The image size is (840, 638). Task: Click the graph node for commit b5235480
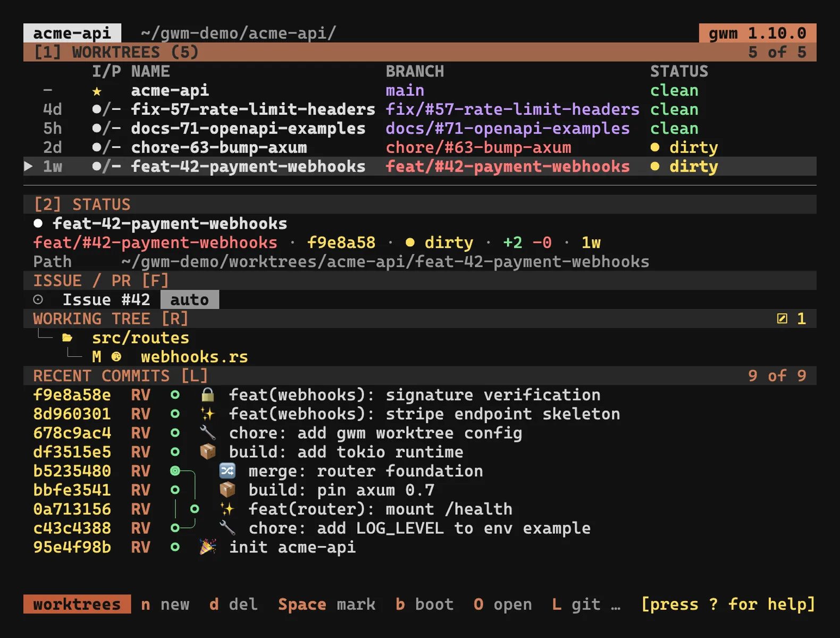175,471
